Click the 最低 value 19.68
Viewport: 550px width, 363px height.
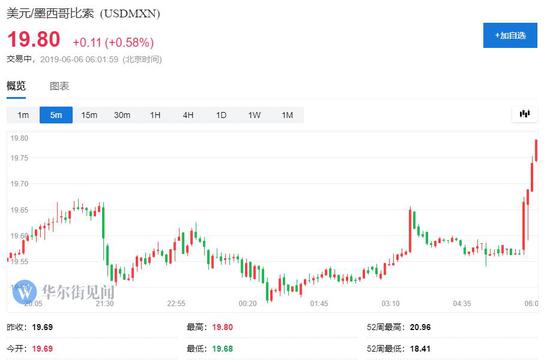[222, 349]
